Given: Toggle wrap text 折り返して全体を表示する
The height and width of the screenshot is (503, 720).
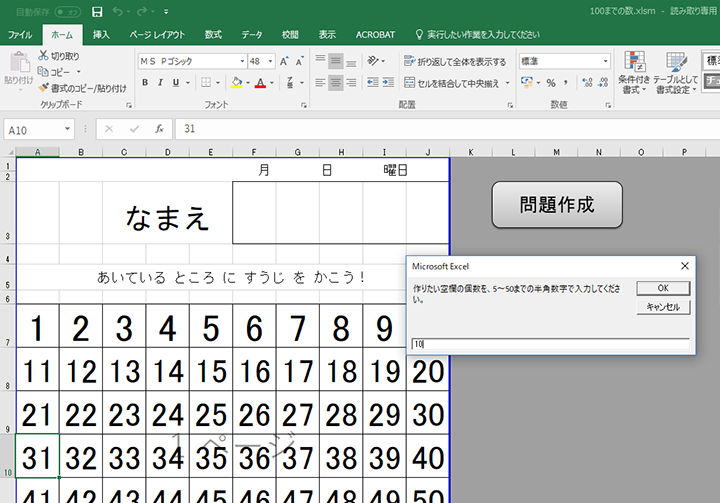Looking at the screenshot, I should click(455, 61).
